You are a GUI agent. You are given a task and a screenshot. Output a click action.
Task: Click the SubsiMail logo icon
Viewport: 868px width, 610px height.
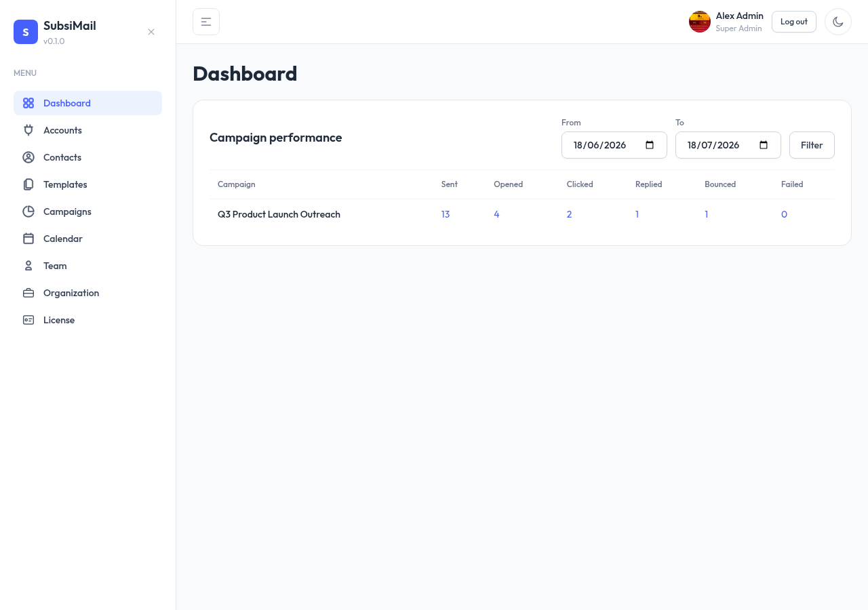coord(26,32)
